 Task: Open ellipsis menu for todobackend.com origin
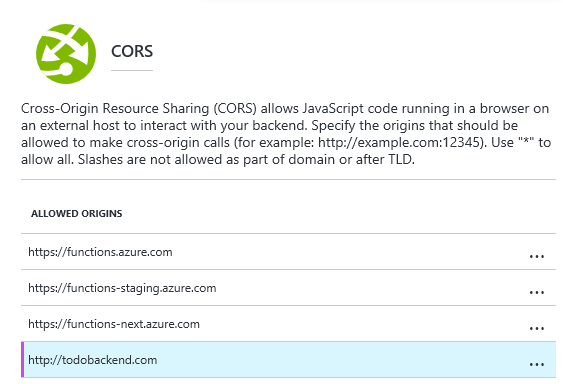537,364
